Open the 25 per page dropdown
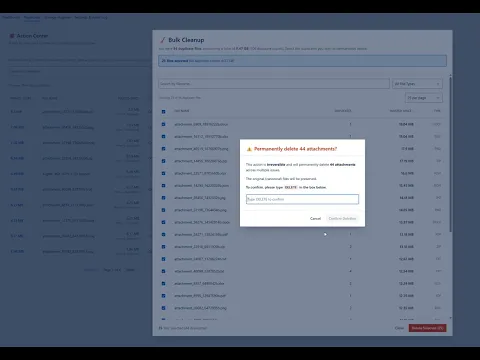Screen dimensions: 480x360 coord(424,98)
